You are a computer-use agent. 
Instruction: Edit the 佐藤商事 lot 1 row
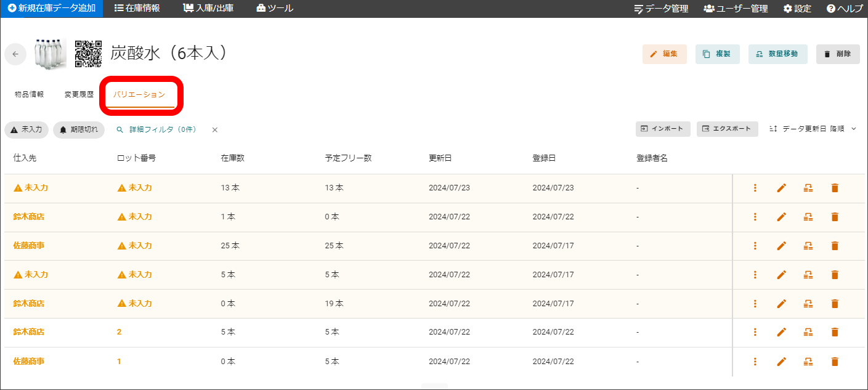tap(782, 362)
